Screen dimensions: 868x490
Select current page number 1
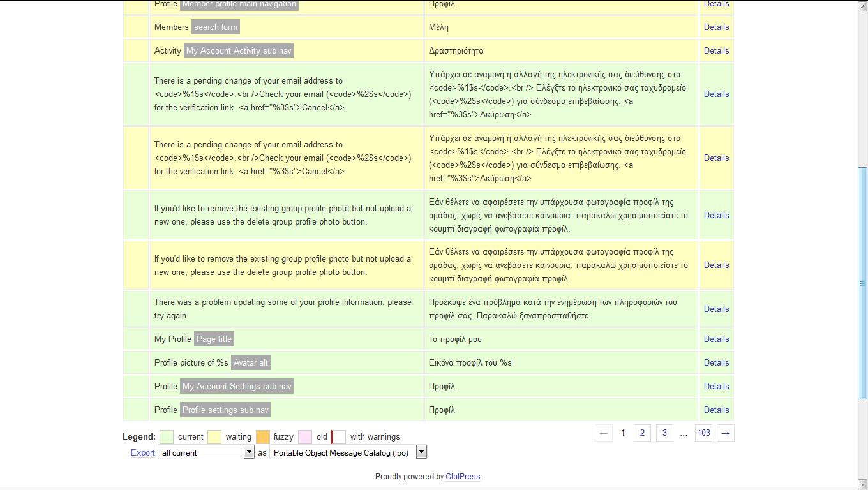click(x=623, y=433)
